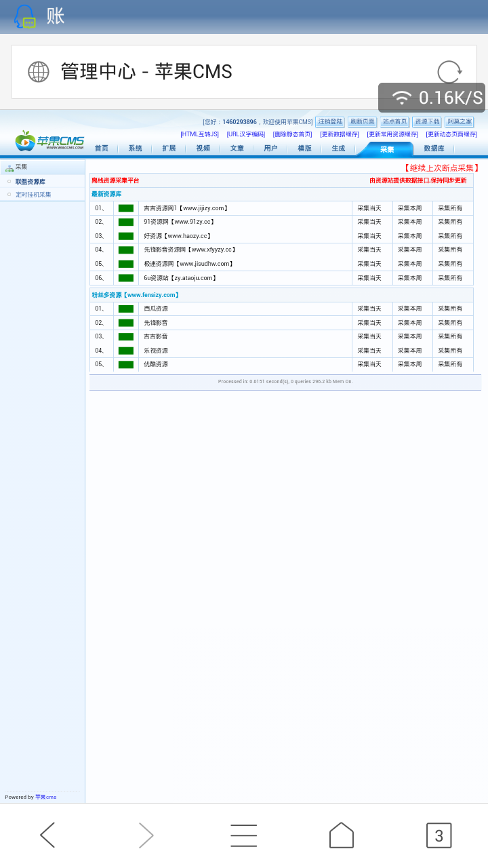The width and height of the screenshot is (488, 868).
Task: Tap the address bar showing 管理中心 - 苹果CMS
Action: point(244,72)
